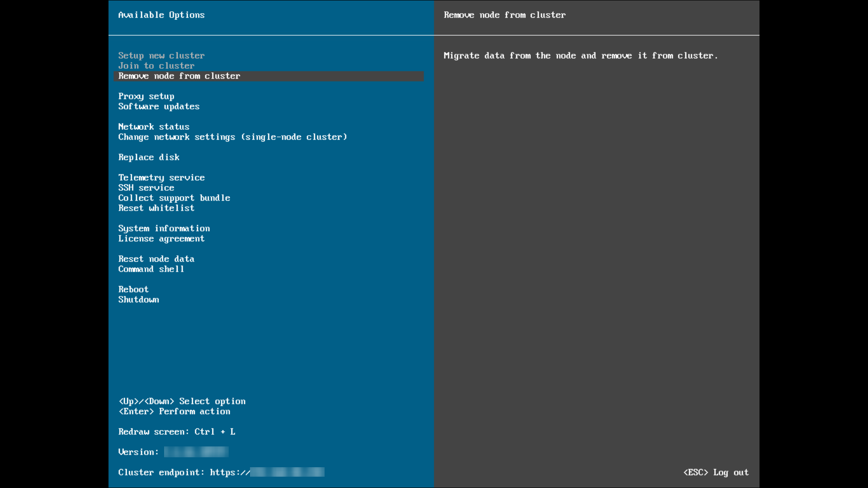
Task: Click the Migrate data from the node description text
Action: point(580,56)
